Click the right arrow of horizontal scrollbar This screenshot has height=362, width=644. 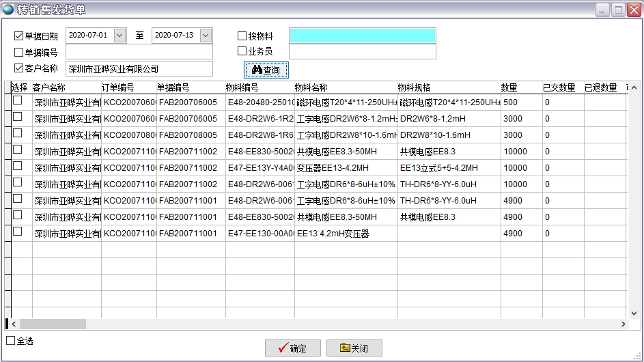pos(622,324)
